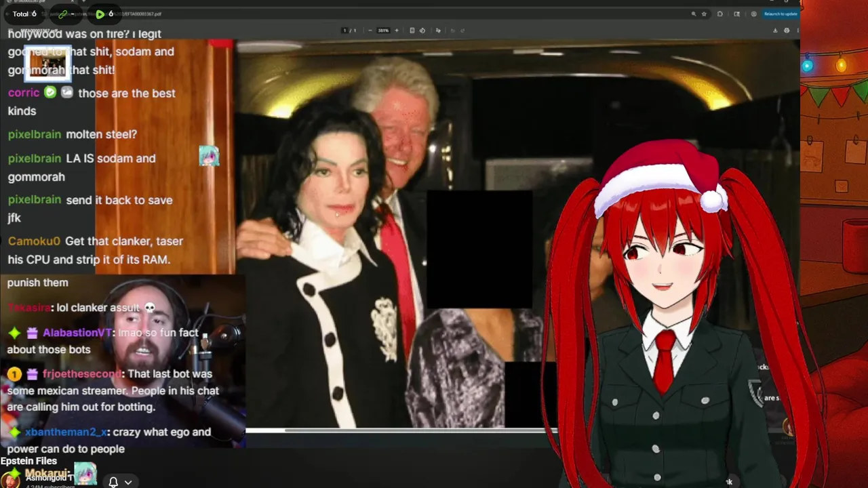Image resolution: width=868 pixels, height=488 pixels.
Task: Open the browser profile avatar icon
Action: [753, 14]
